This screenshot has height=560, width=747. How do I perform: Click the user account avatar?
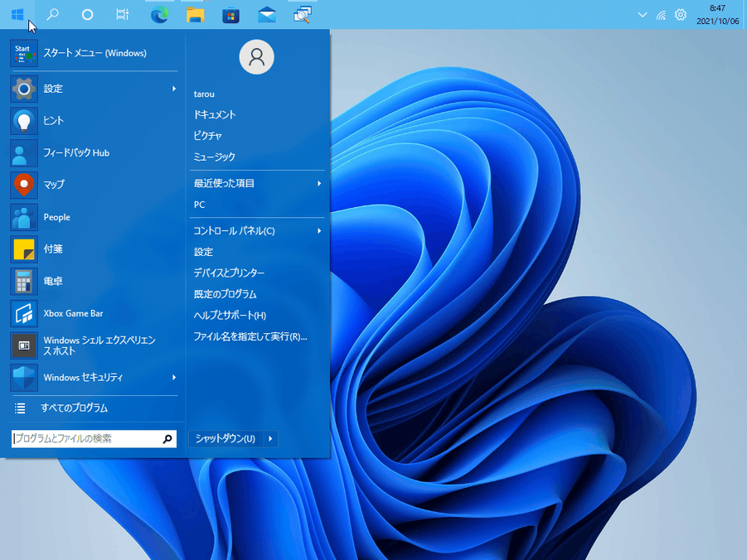[256, 57]
